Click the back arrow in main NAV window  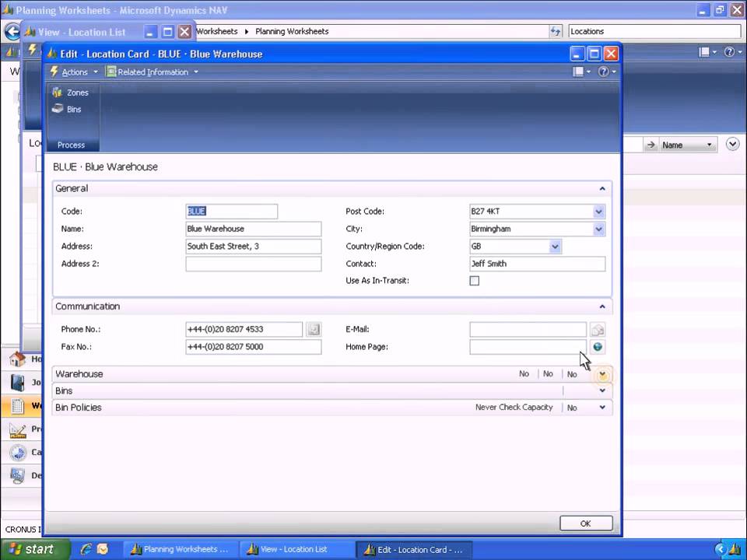tap(12, 31)
